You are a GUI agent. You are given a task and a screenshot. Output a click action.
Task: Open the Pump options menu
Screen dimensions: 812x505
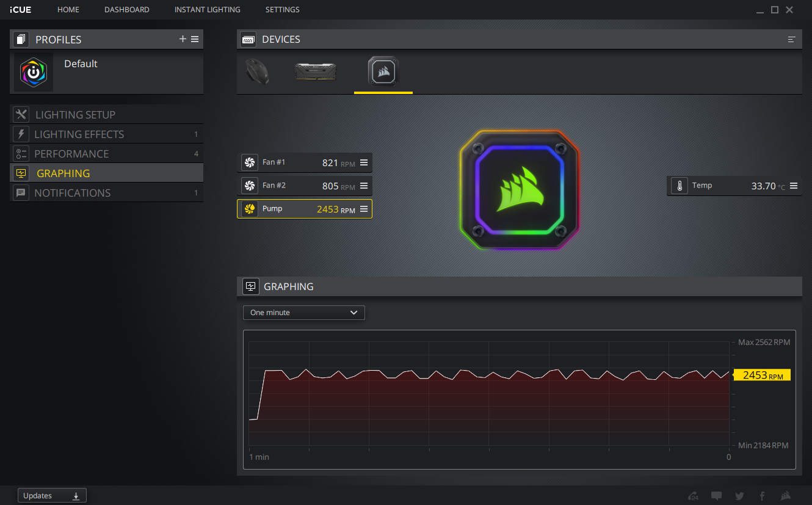coord(364,209)
